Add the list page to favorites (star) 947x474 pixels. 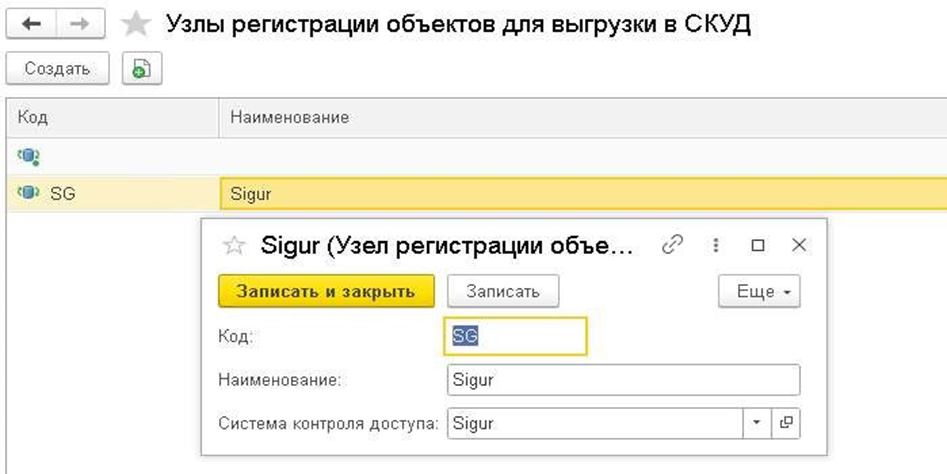coord(134,25)
